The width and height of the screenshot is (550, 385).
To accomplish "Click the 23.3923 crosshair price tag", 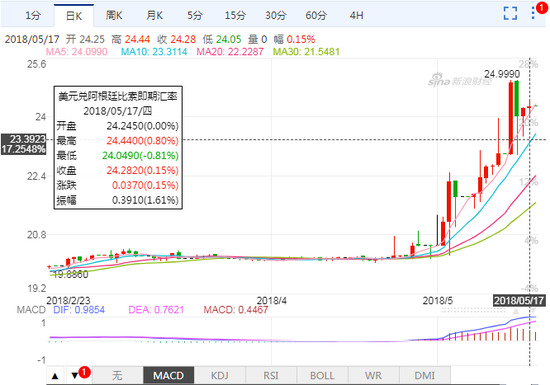I will point(24,144).
